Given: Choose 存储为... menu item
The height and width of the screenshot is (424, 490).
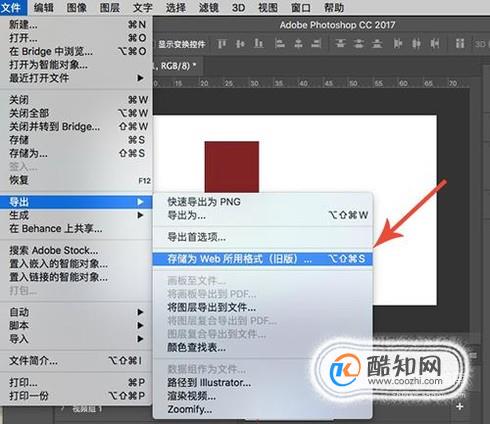Looking at the screenshot, I should pos(76,153).
